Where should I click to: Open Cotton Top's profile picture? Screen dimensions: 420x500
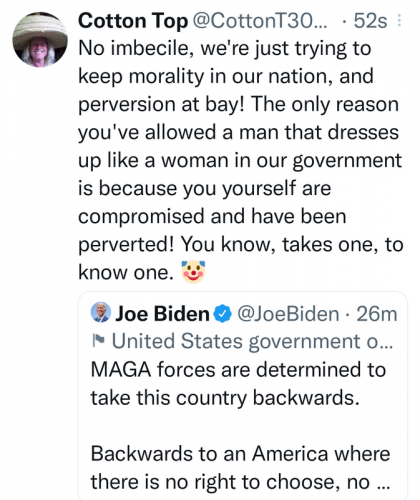[40, 40]
